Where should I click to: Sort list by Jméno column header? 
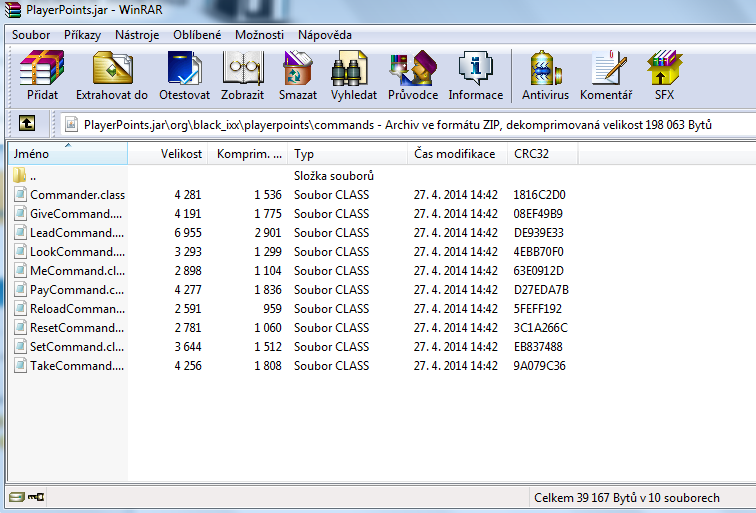(68, 154)
